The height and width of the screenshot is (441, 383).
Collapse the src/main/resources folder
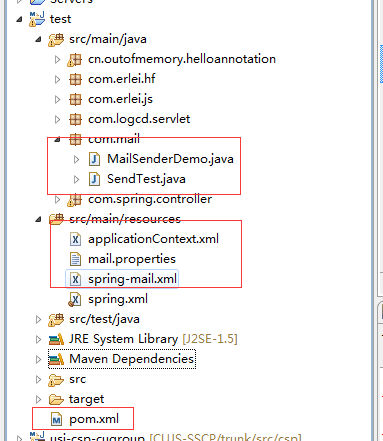click(x=38, y=219)
